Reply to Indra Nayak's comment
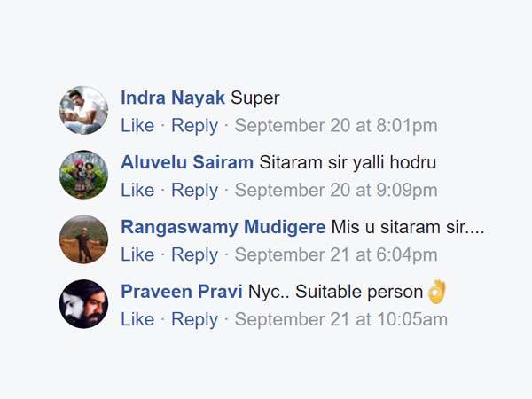This screenshot has width=532, height=399. click(x=194, y=126)
